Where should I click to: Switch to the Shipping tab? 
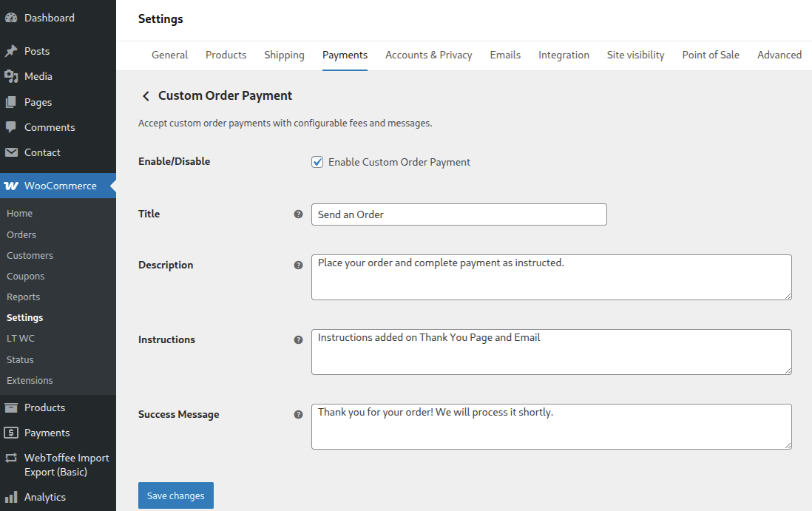coord(284,55)
